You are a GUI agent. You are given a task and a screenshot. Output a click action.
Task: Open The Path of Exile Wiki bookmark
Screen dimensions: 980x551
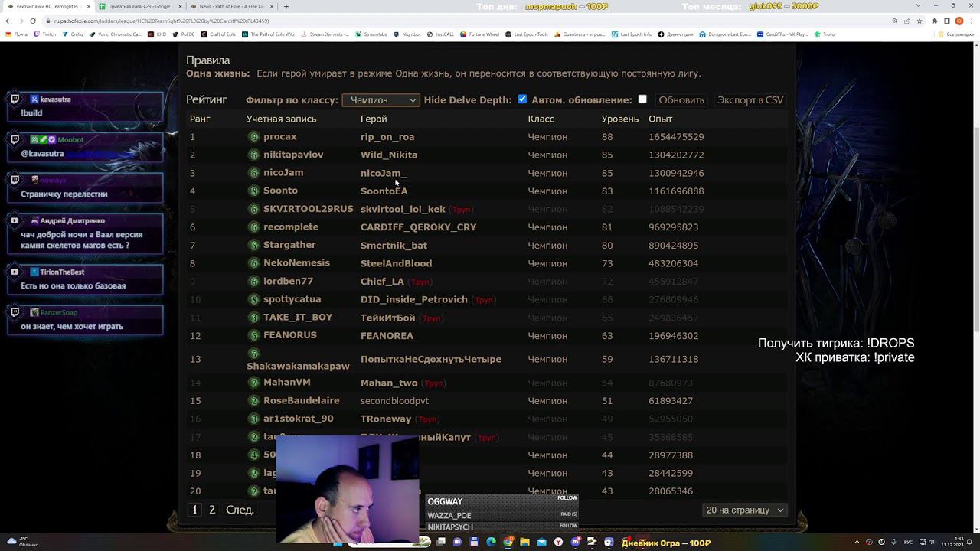(268, 34)
